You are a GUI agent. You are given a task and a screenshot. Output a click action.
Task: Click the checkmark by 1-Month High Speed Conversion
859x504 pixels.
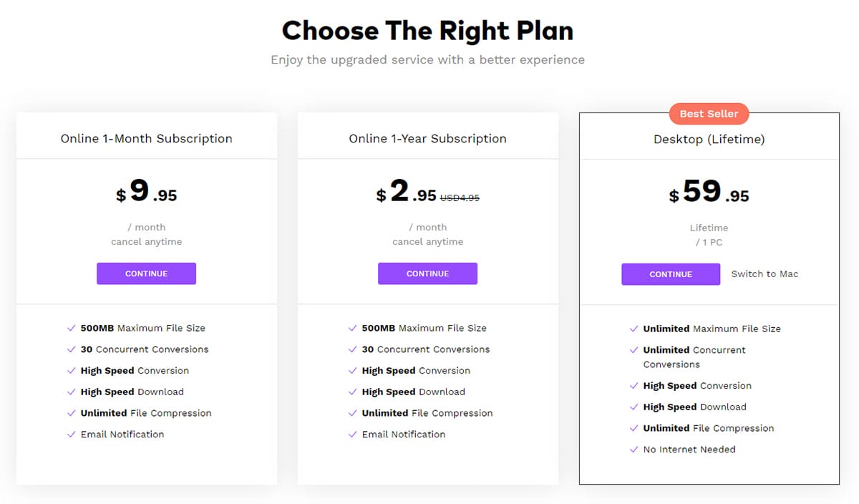click(71, 371)
